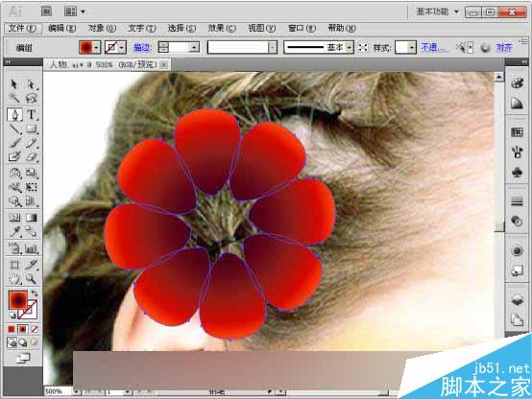Image resolution: width=532 pixels, height=399 pixels.
Task: Open the Layers panel
Action: [517, 300]
